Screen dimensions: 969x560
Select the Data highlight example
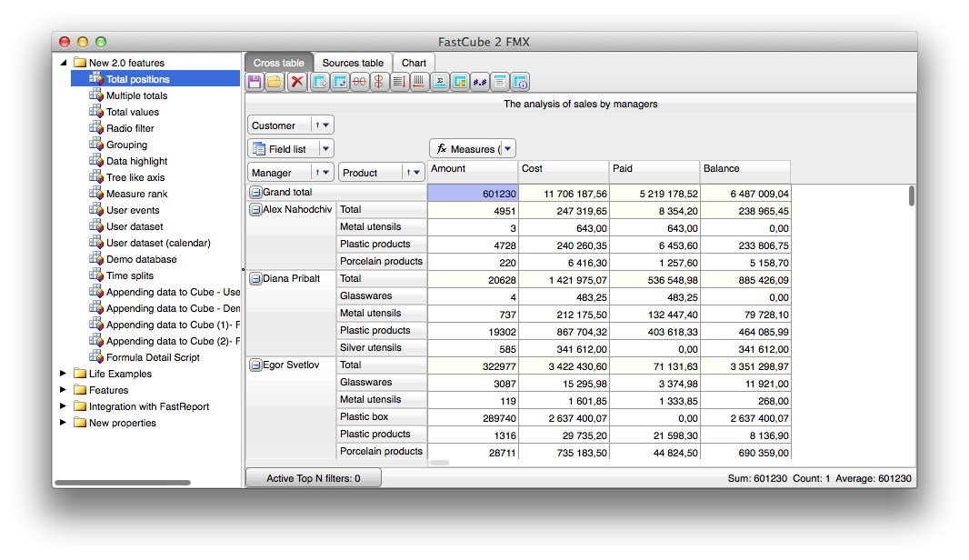pyautogui.click(x=136, y=161)
